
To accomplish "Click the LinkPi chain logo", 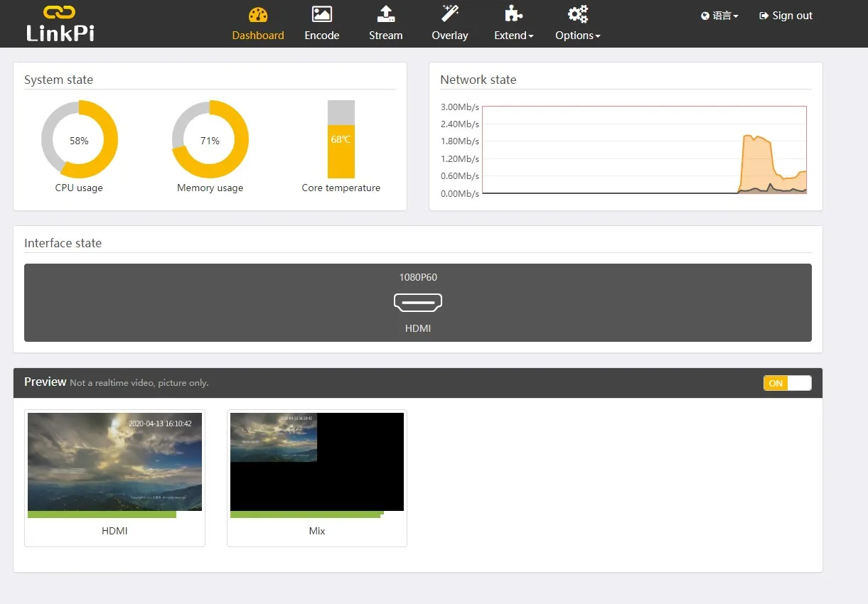I will [60, 13].
